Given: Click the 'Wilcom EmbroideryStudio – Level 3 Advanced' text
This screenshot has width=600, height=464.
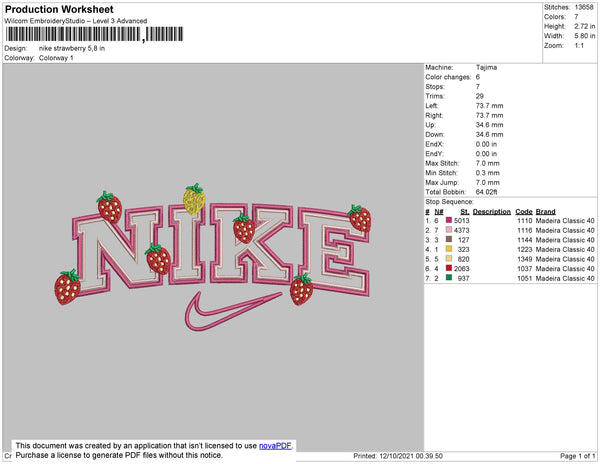Looking at the screenshot, I should pyautogui.click(x=76, y=21).
